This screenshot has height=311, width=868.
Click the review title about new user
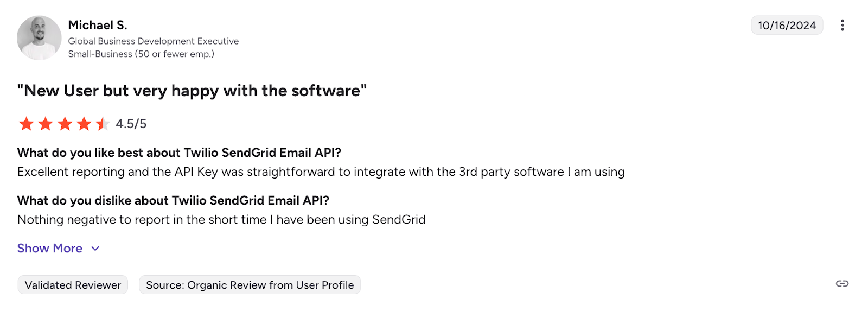click(x=192, y=91)
